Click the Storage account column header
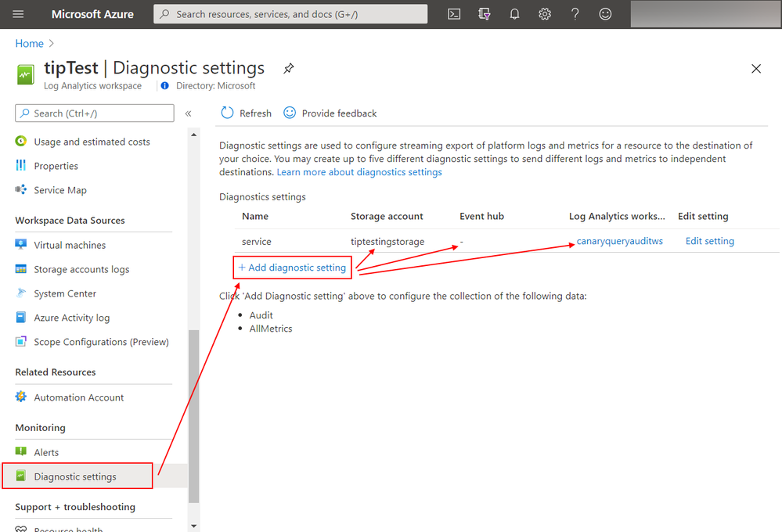The height and width of the screenshot is (532, 782). coord(387,216)
